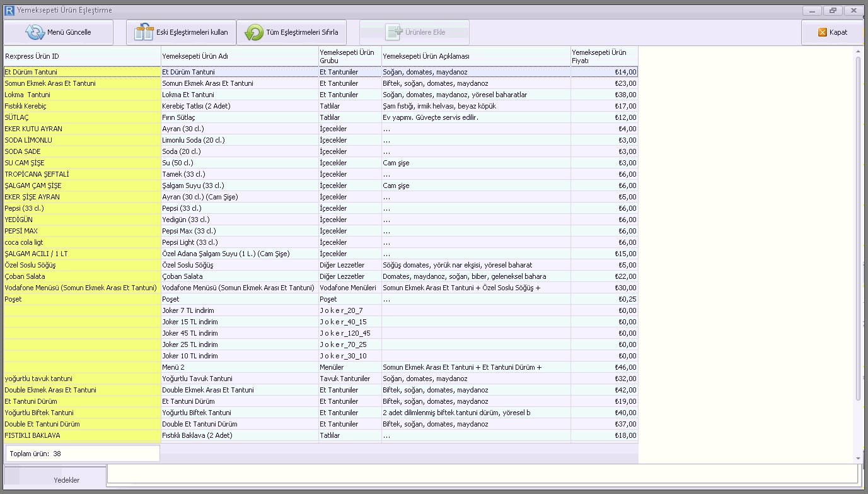Click the Tüm Eşleştirmeleri Sıfırla green icon
The height and width of the screenshot is (494, 868).
254,32
